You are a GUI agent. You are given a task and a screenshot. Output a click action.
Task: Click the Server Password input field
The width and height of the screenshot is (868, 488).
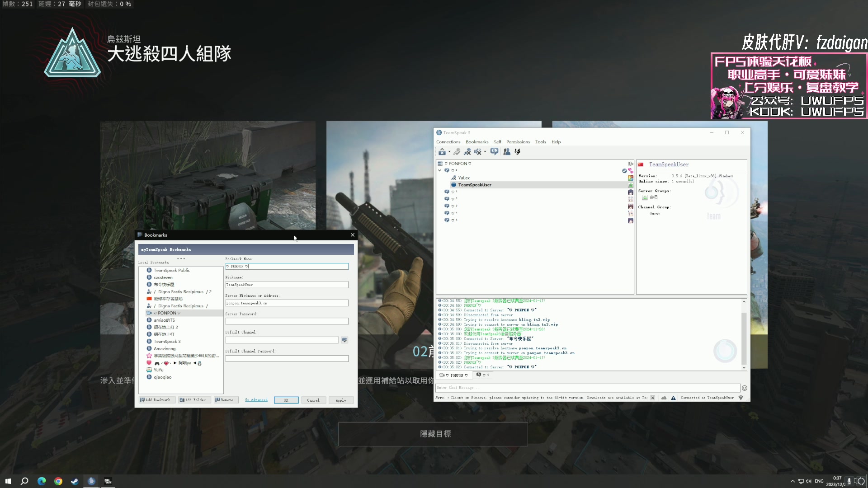point(287,322)
